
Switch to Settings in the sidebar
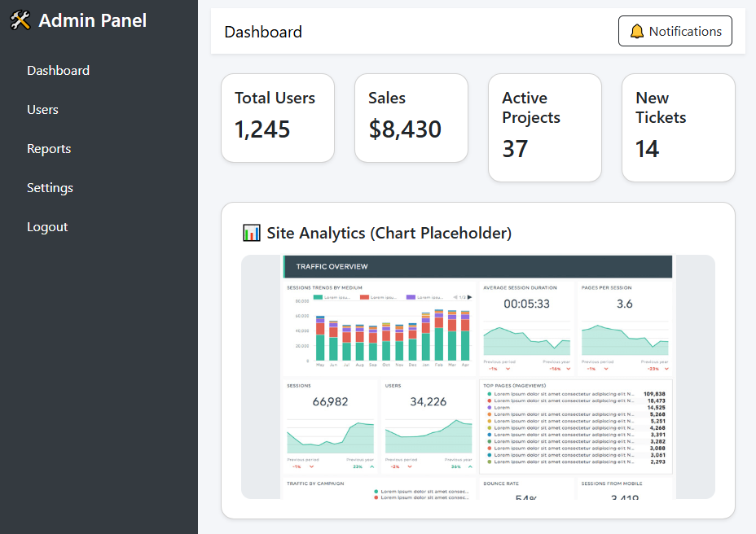coord(50,187)
